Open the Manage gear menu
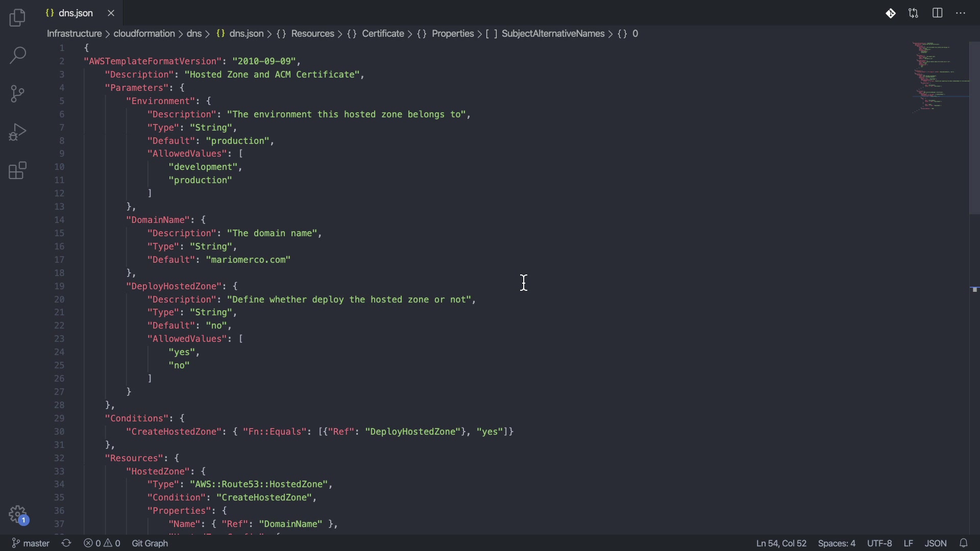 click(x=18, y=514)
